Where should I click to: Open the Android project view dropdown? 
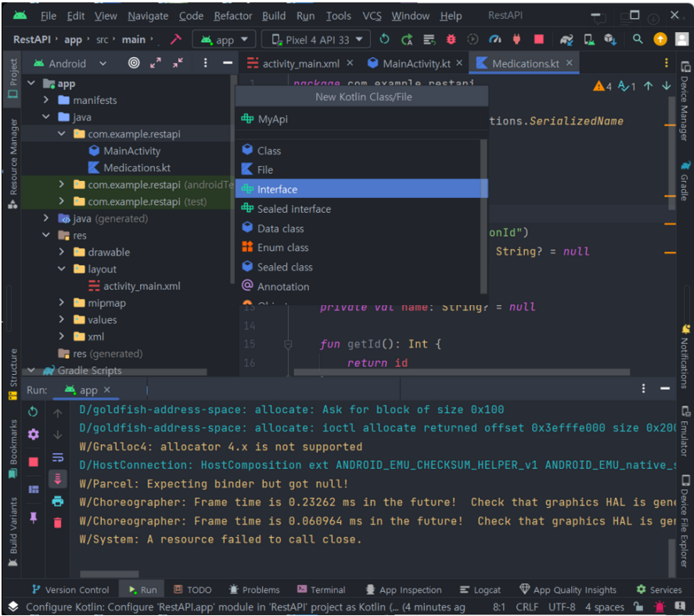pyautogui.click(x=70, y=63)
